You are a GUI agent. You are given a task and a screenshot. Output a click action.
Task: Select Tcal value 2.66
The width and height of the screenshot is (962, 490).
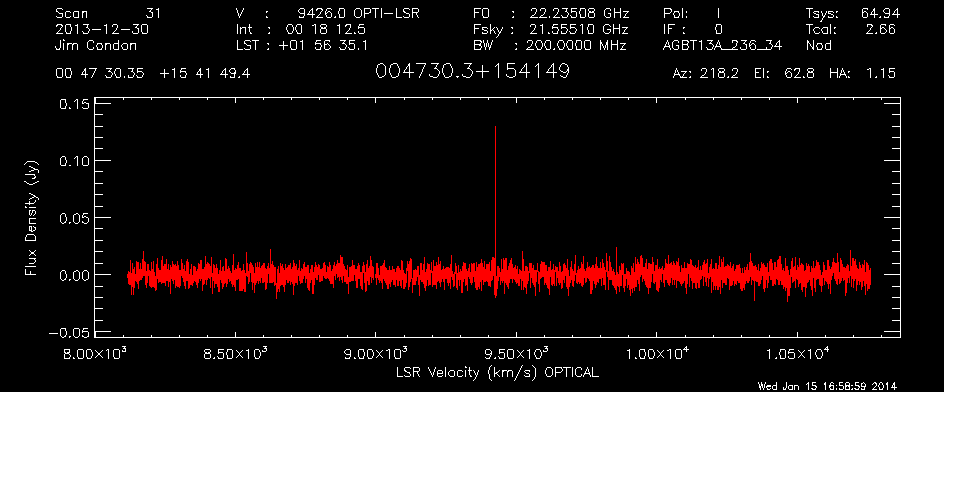pyautogui.click(x=880, y=29)
